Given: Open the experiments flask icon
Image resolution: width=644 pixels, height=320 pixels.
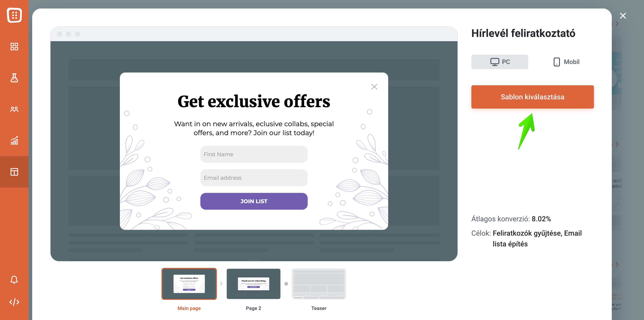Looking at the screenshot, I should [x=14, y=78].
